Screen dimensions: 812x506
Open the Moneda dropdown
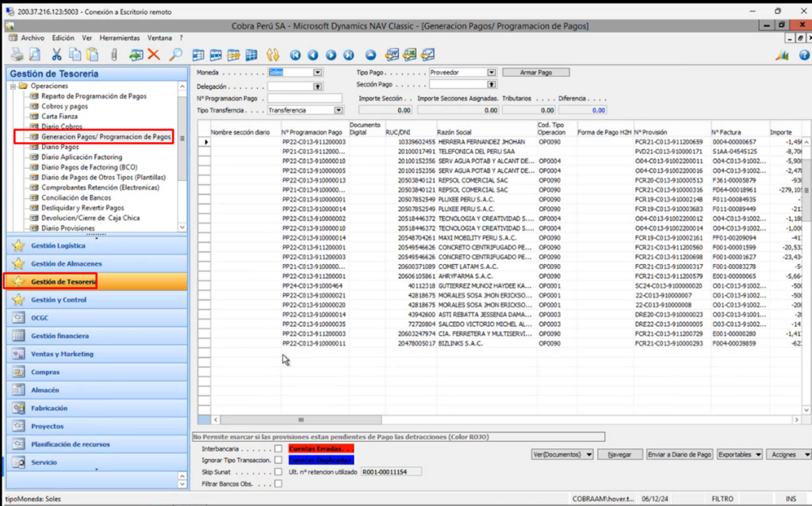pos(317,72)
